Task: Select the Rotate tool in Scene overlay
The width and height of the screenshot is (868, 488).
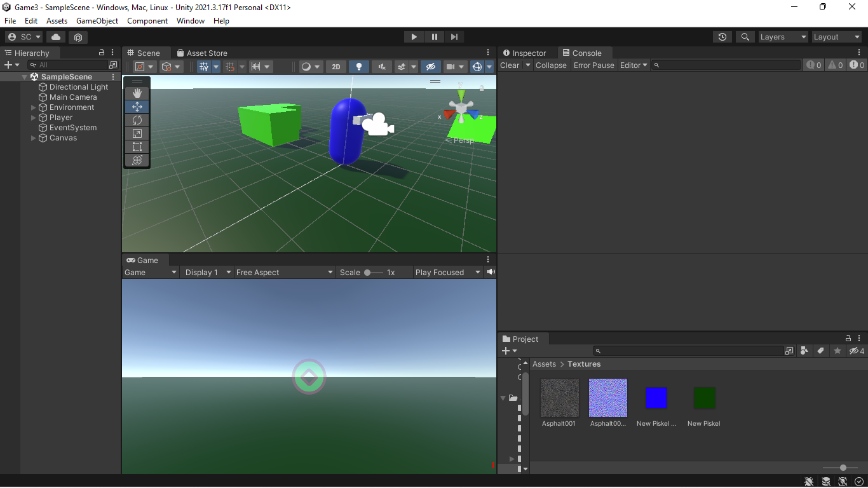Action: pyautogui.click(x=137, y=120)
